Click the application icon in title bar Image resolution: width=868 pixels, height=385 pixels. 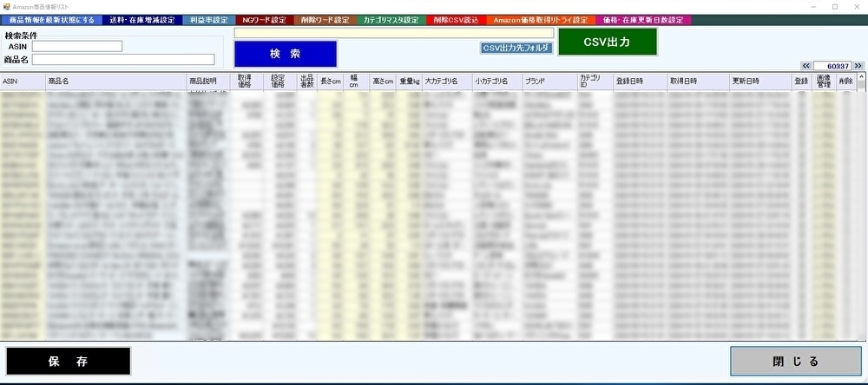click(x=6, y=7)
